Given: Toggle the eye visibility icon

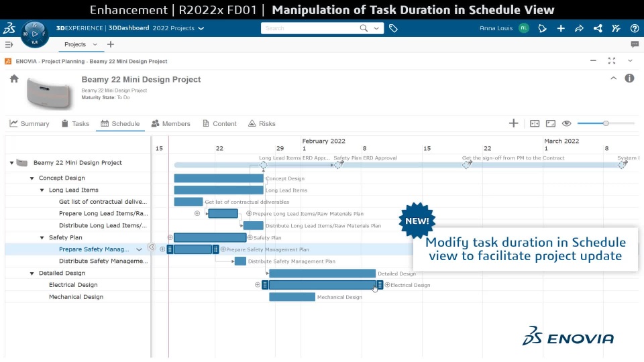Looking at the screenshot, I should coord(566,123).
